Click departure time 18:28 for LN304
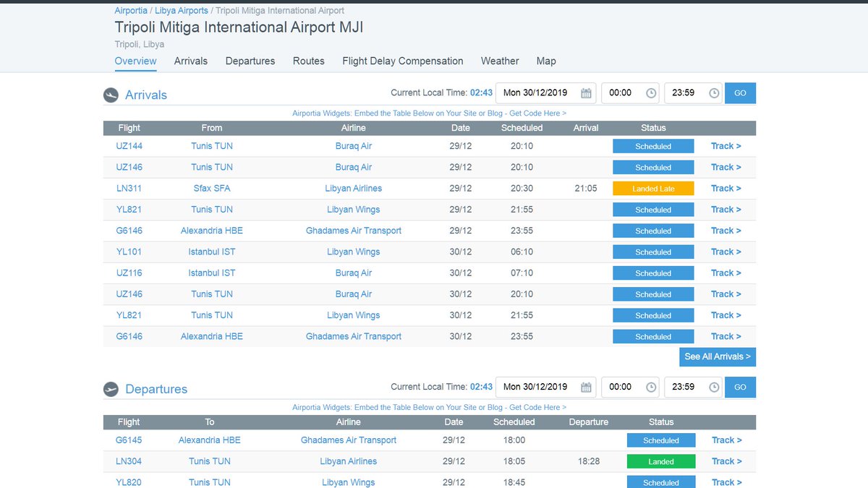Viewport: 868px width, 488px height. [588, 461]
